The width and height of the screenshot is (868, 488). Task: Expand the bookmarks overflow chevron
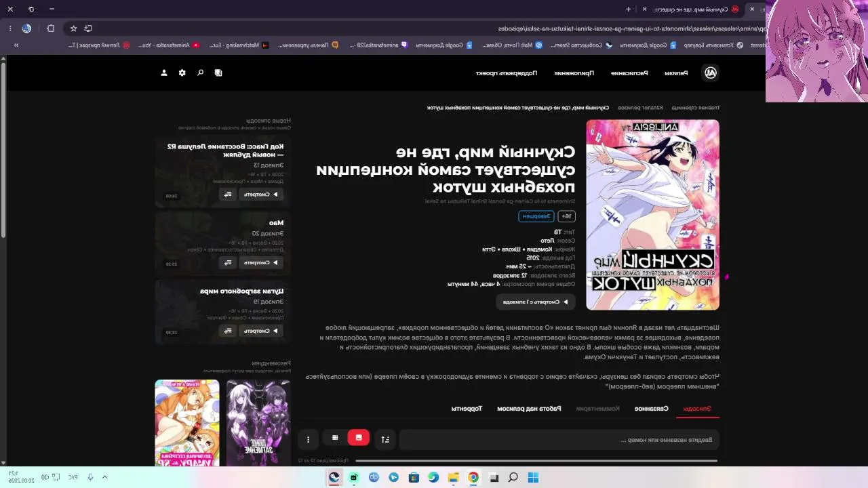(x=16, y=45)
